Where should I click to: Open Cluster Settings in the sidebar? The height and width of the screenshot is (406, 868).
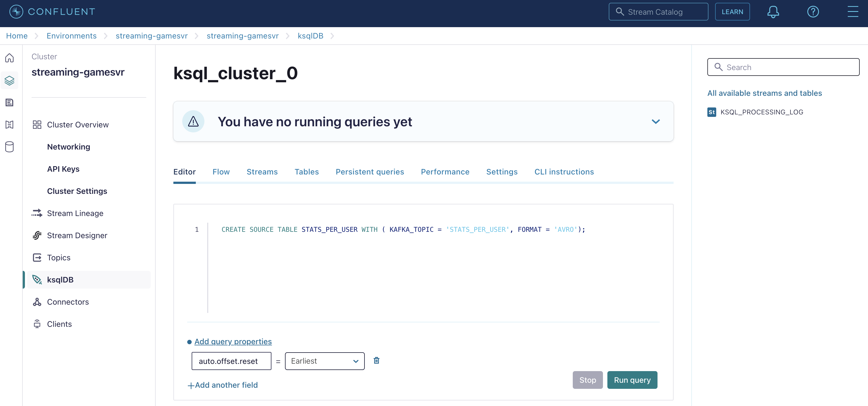pos(77,191)
